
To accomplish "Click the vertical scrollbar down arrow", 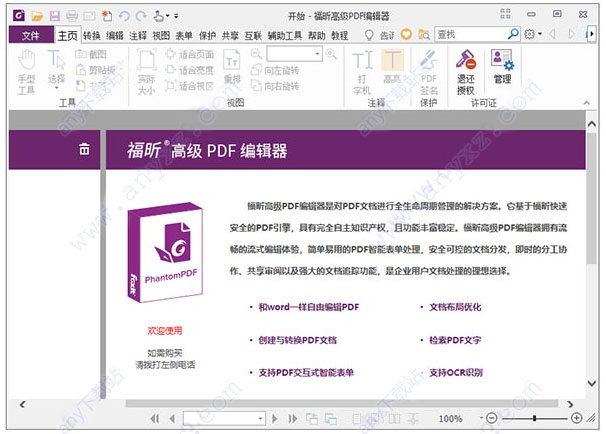I will (592, 383).
